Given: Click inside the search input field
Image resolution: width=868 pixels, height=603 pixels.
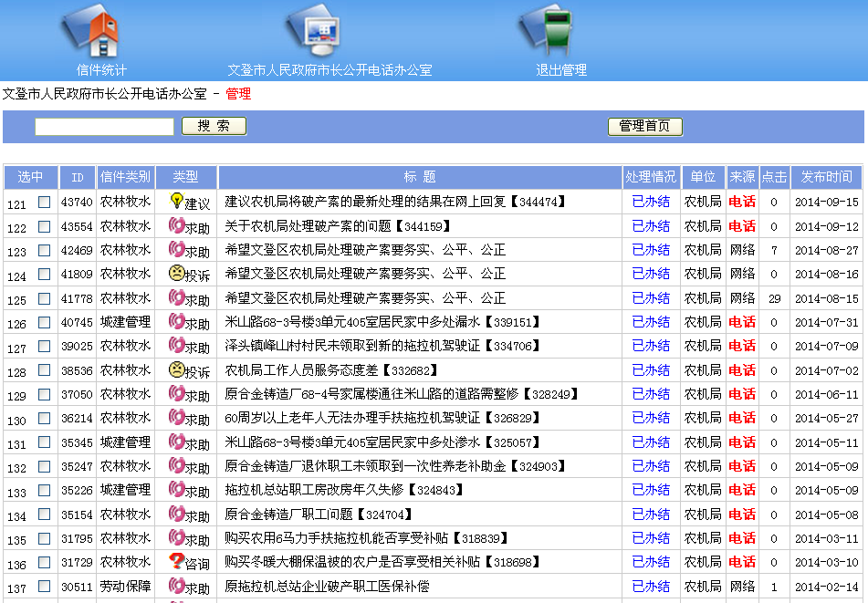Looking at the screenshot, I should point(103,126).
